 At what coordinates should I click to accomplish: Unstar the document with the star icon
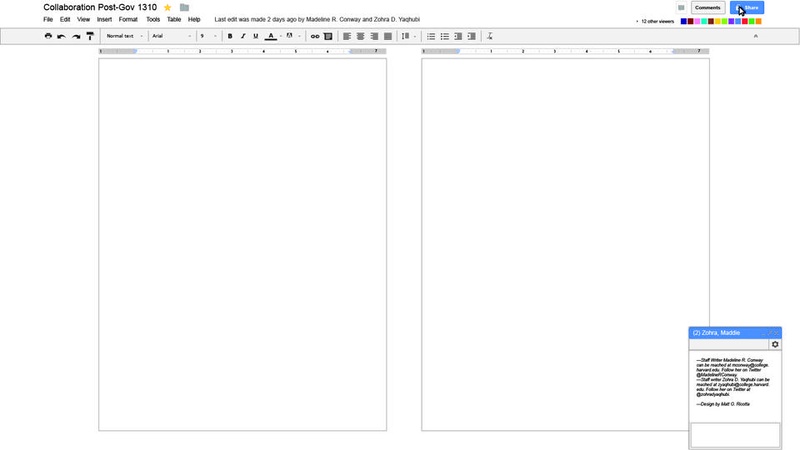[167, 8]
